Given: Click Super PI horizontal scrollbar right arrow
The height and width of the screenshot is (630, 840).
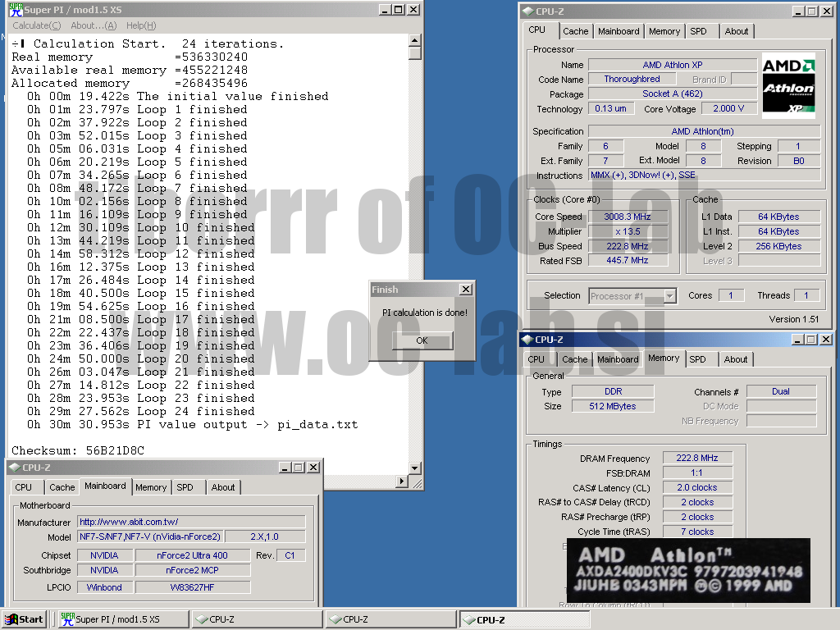Looking at the screenshot, I should click(402, 481).
